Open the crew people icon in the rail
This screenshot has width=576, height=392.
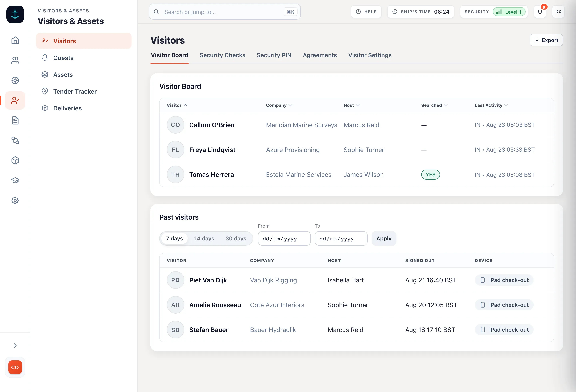(x=15, y=60)
